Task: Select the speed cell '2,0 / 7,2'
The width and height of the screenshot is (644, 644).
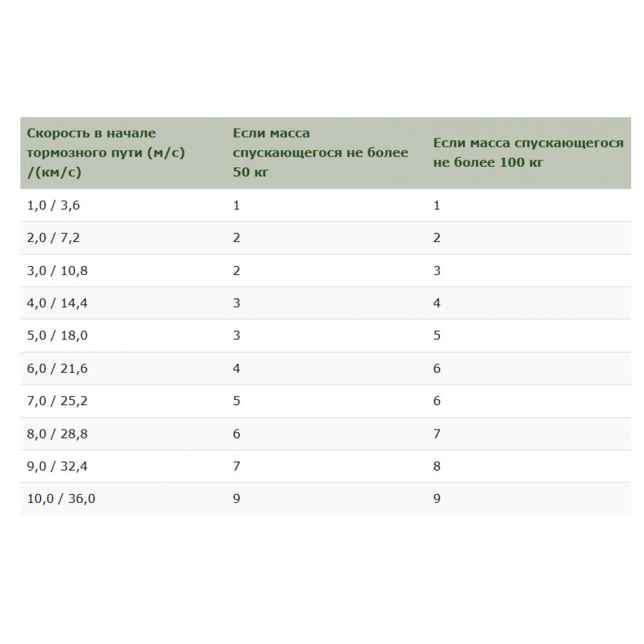Action: (54, 238)
